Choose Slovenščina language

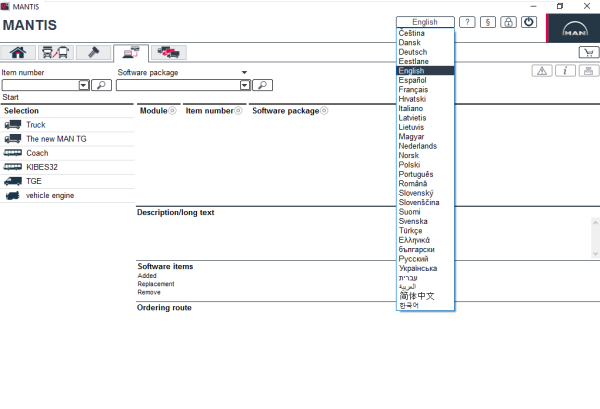point(425,202)
